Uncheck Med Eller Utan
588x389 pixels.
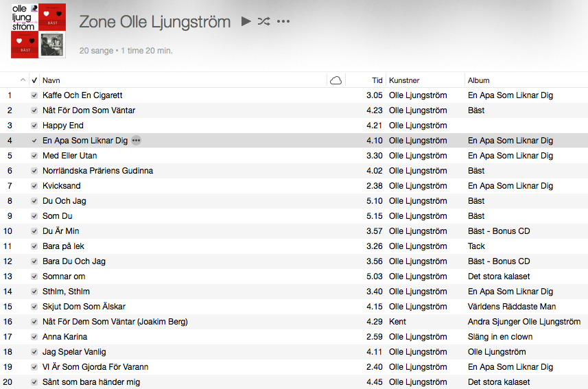pos(34,156)
